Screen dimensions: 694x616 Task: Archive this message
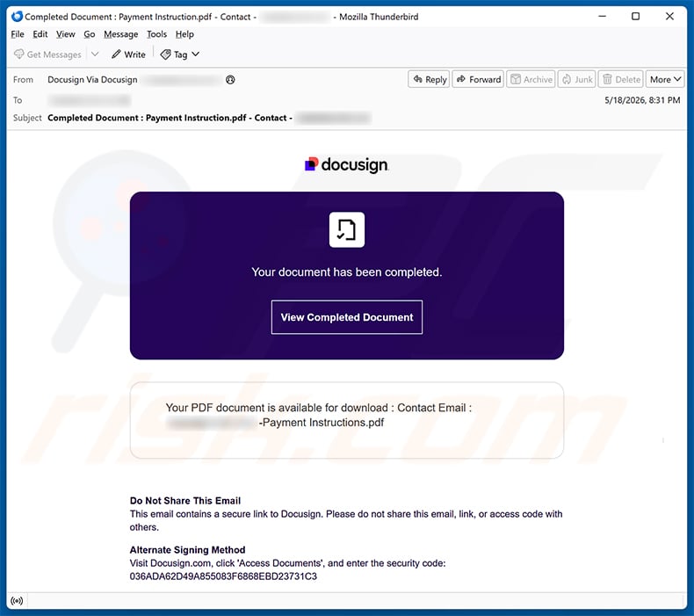click(x=531, y=79)
